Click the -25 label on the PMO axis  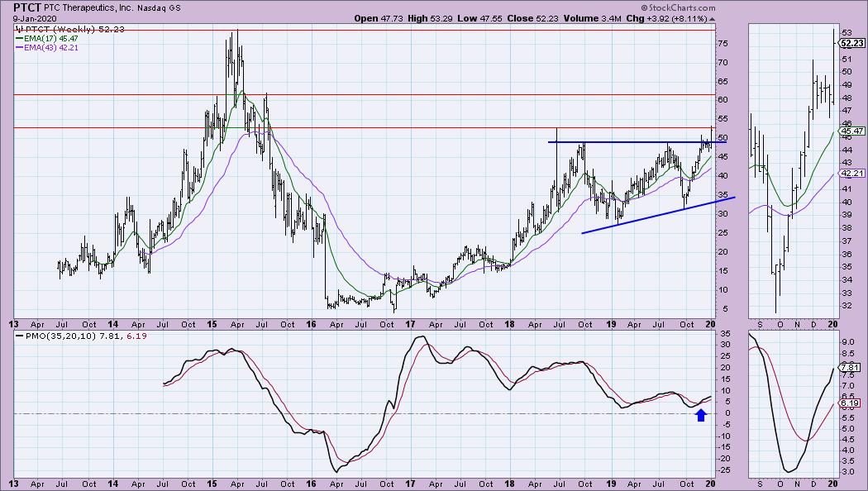[x=723, y=470]
